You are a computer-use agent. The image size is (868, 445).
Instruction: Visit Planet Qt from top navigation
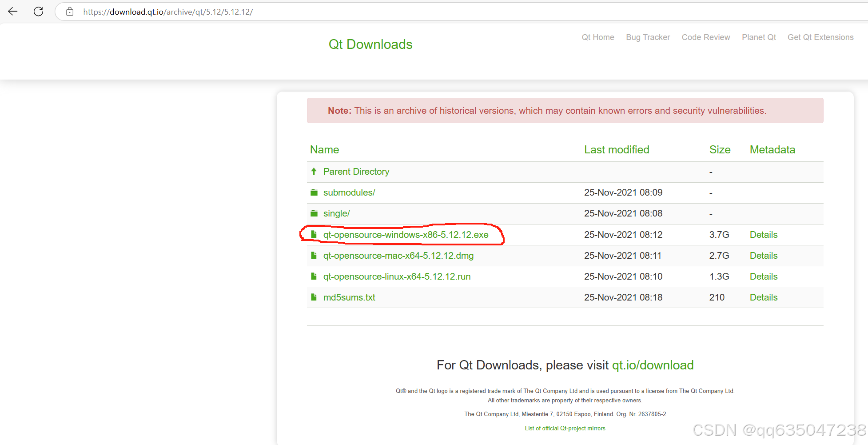[759, 37]
